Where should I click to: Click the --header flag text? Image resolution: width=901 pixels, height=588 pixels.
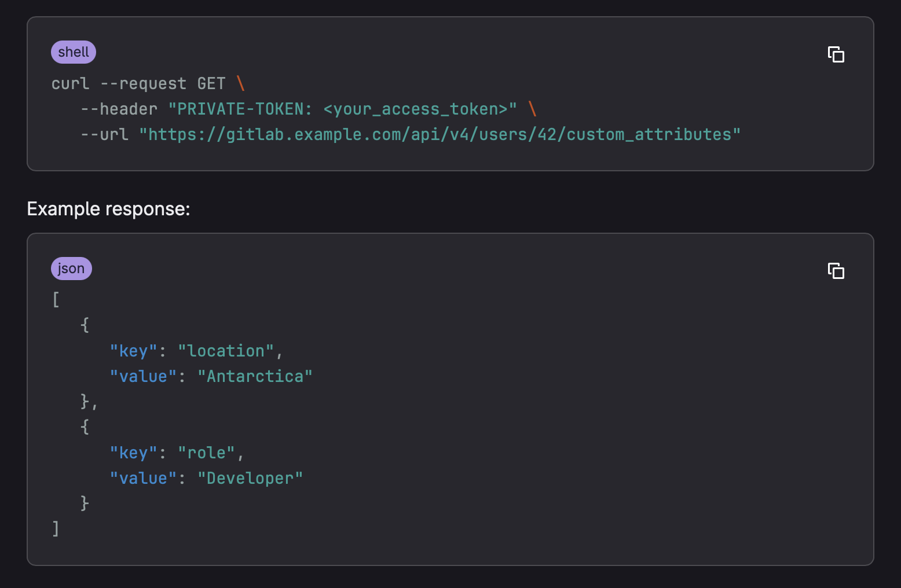[119, 109]
